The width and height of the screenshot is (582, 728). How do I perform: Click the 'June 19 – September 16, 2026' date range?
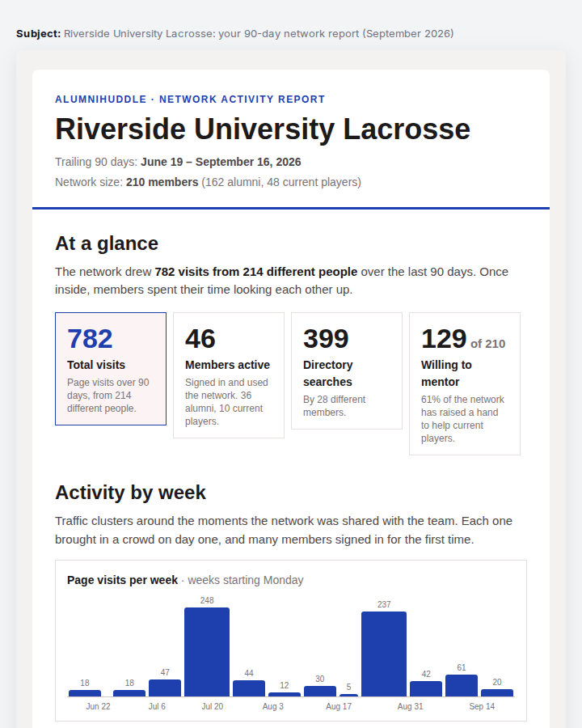[221, 162]
